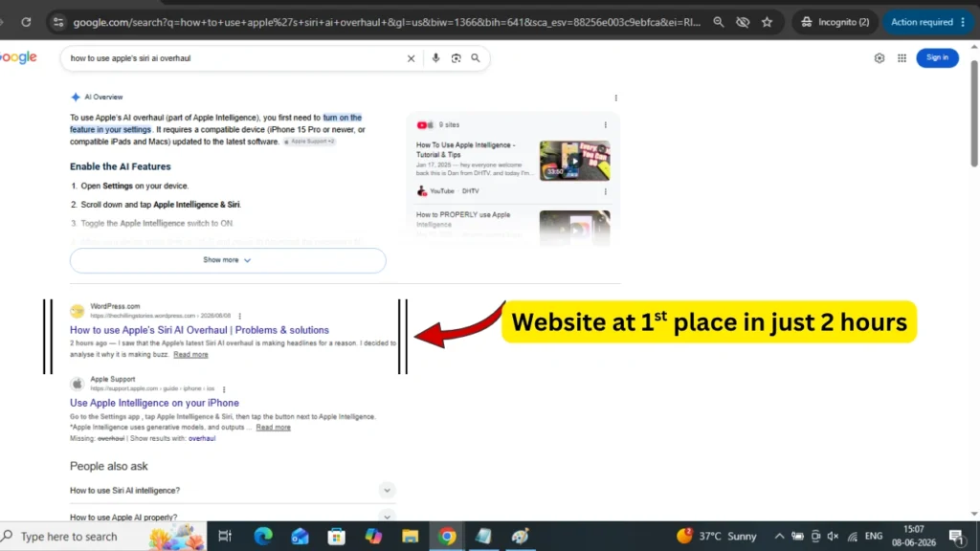
Task: Show hidden system tray icons
Action: pos(779,536)
